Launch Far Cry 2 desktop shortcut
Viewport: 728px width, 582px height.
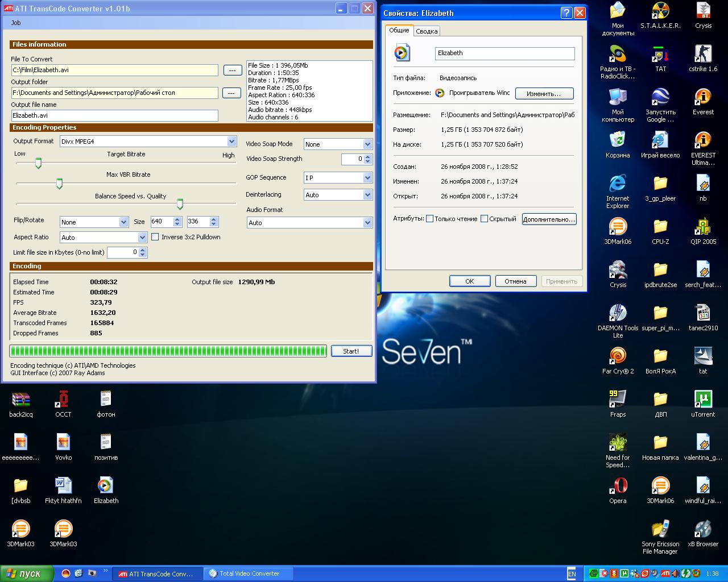[618, 356]
